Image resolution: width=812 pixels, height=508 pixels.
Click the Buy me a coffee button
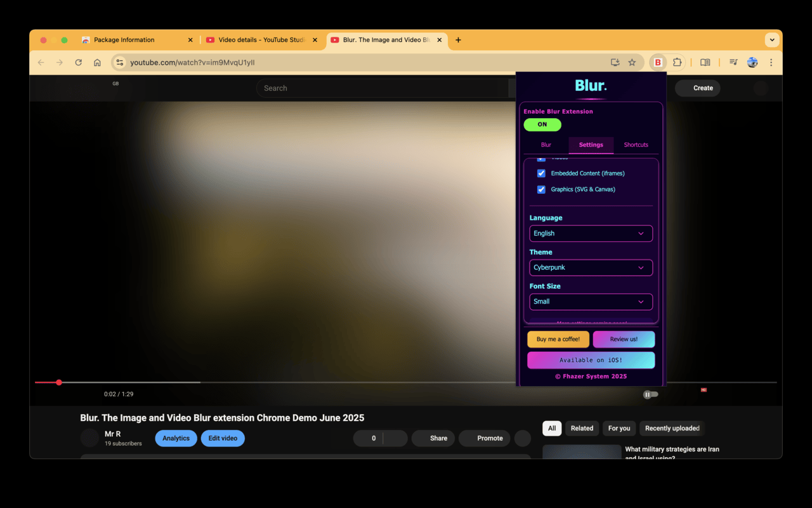click(x=558, y=339)
